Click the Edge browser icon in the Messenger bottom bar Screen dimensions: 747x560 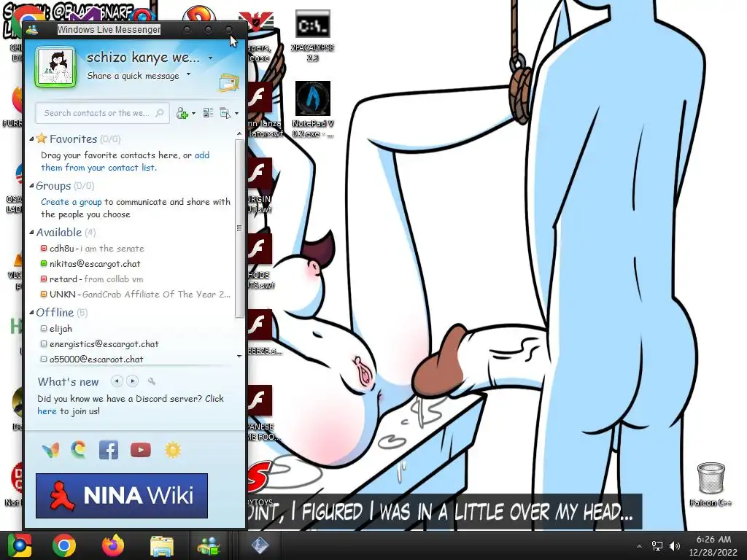pyautogui.click(x=79, y=450)
